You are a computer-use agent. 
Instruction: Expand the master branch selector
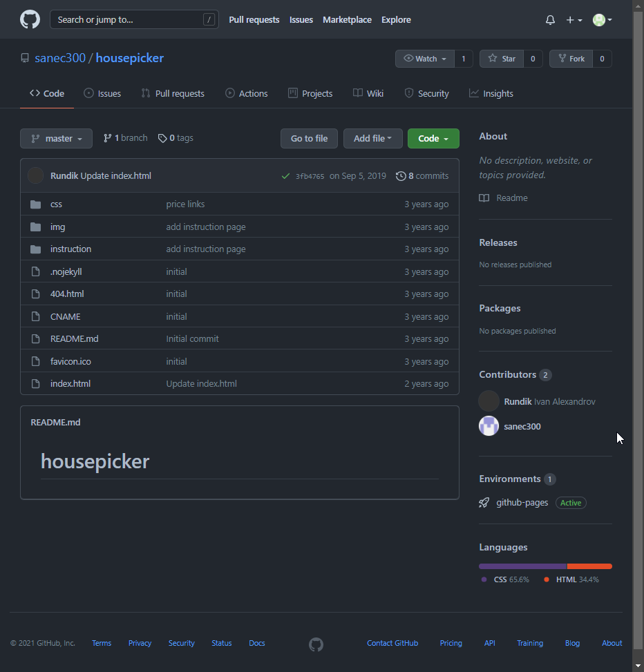56,138
